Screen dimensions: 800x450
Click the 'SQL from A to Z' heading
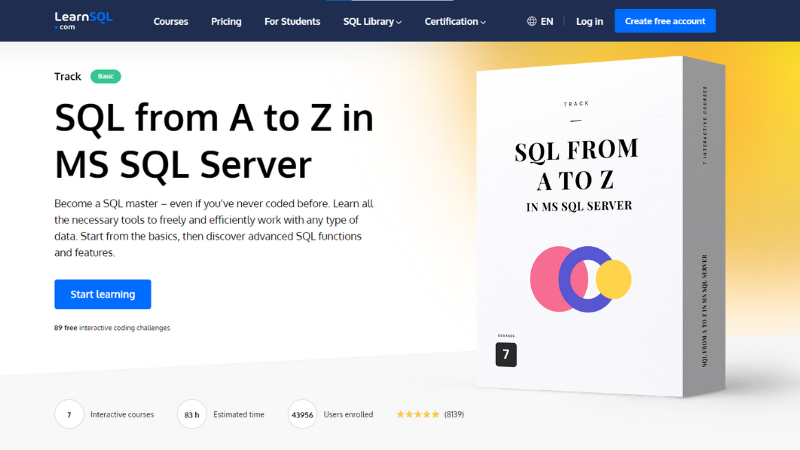[x=214, y=141]
